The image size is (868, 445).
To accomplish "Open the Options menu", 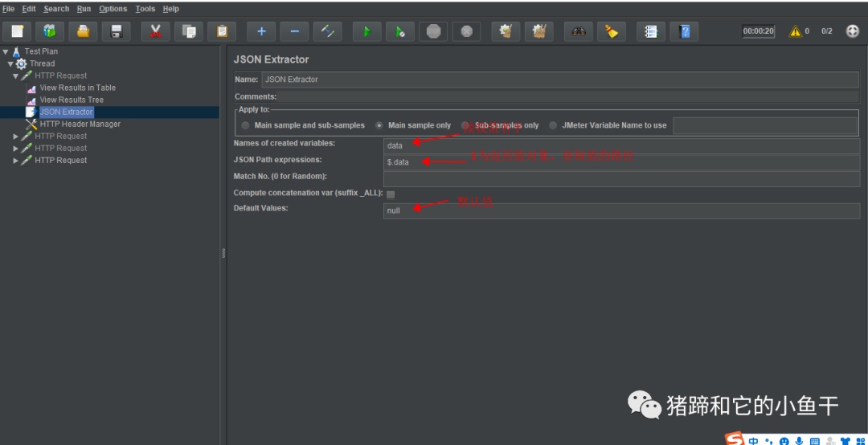I will pos(113,9).
